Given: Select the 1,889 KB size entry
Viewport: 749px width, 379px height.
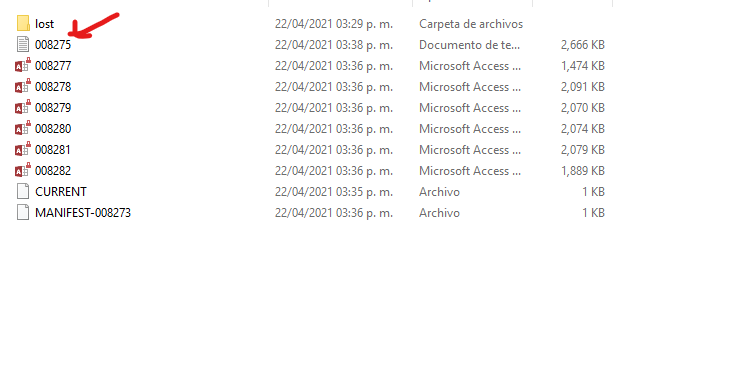Looking at the screenshot, I should [x=583, y=171].
